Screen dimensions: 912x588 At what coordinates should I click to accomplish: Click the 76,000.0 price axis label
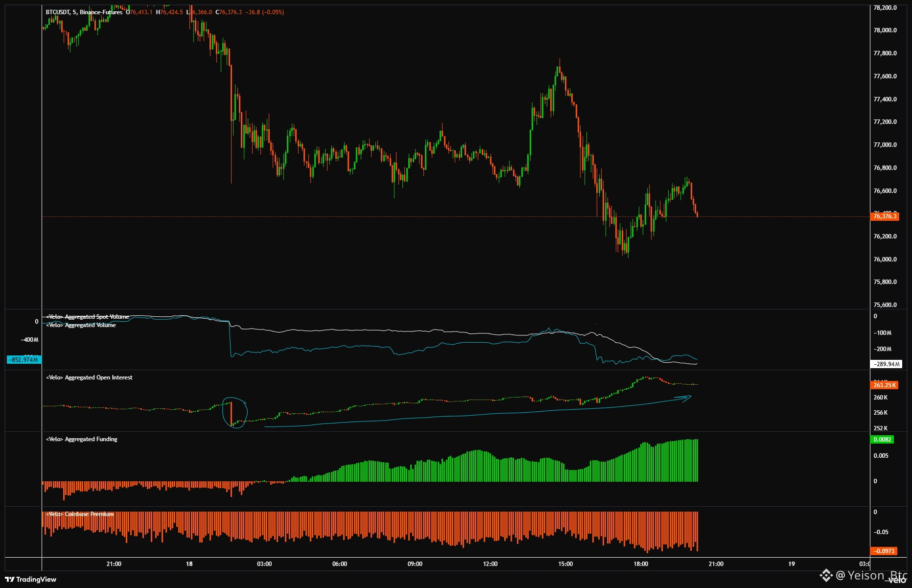click(885, 259)
